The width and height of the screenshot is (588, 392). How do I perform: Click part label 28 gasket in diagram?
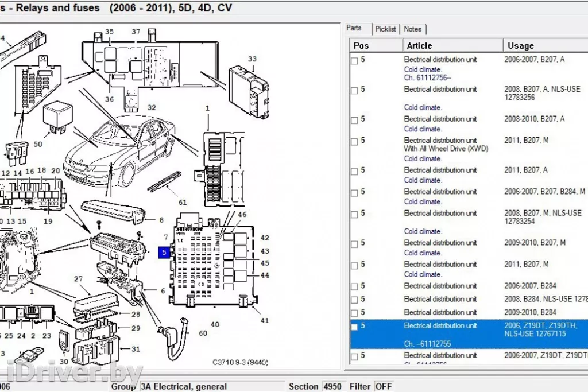pos(136,315)
